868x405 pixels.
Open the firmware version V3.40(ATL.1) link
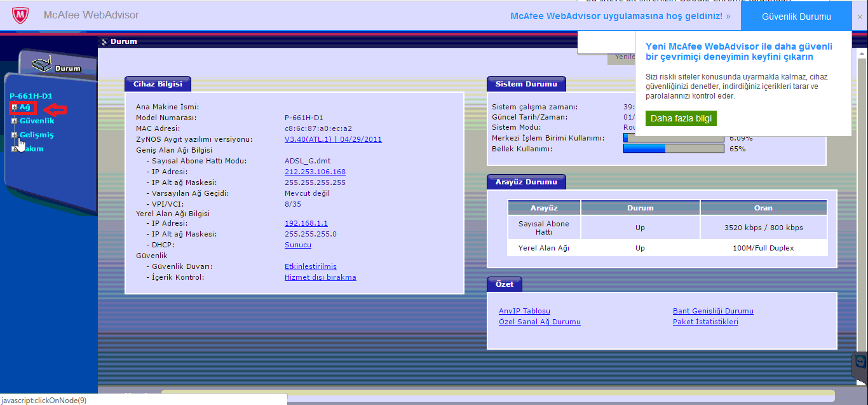333,139
